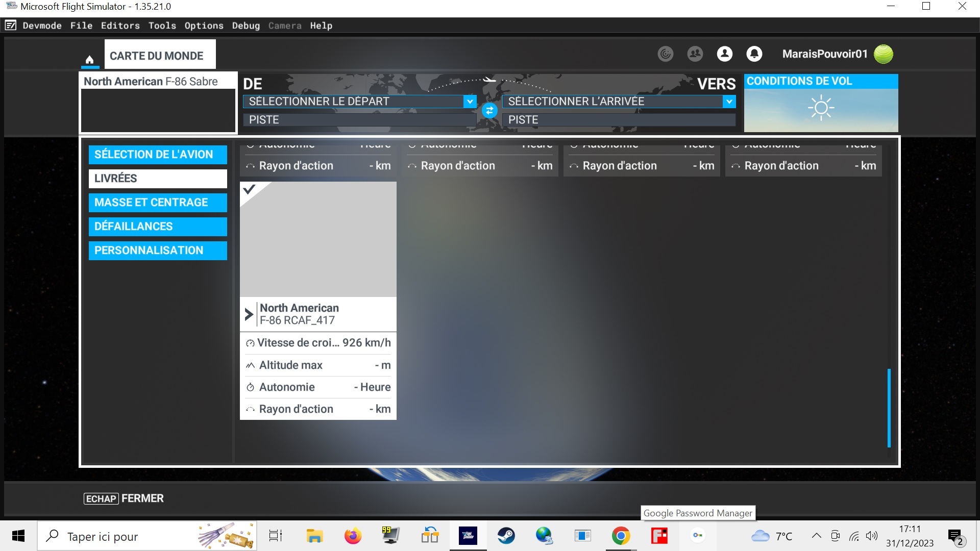Click the swap departure and arrival icon
The image size is (980, 551).
click(489, 110)
